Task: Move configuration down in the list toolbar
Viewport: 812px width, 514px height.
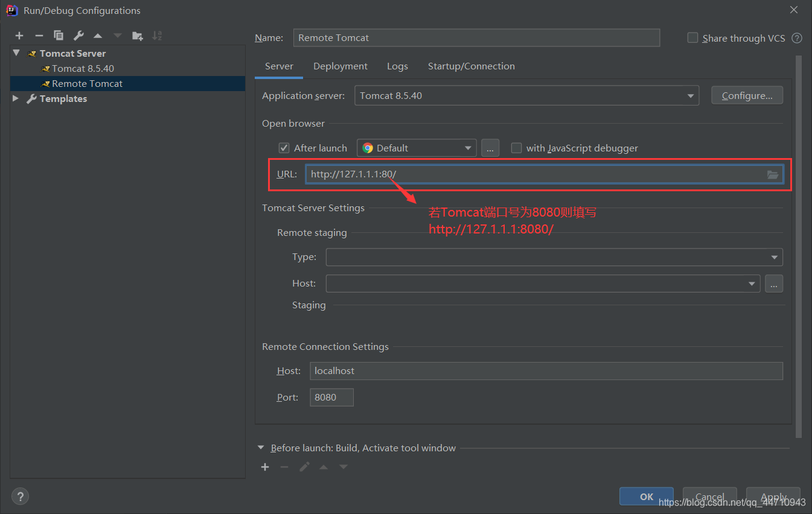Action: pos(117,36)
